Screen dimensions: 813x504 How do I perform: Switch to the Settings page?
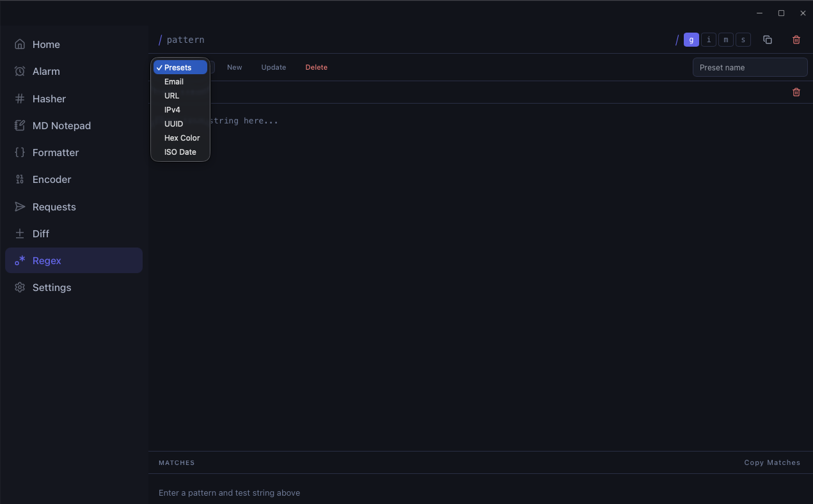52,287
